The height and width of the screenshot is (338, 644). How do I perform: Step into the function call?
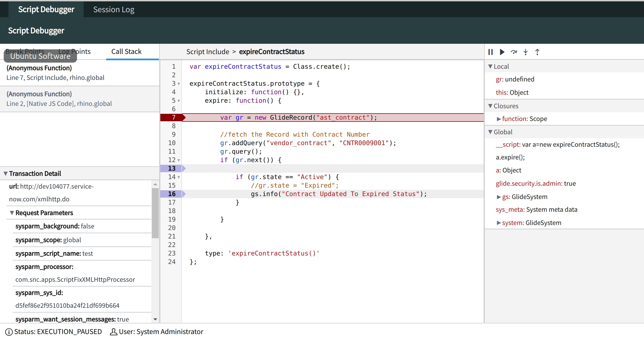tap(526, 52)
